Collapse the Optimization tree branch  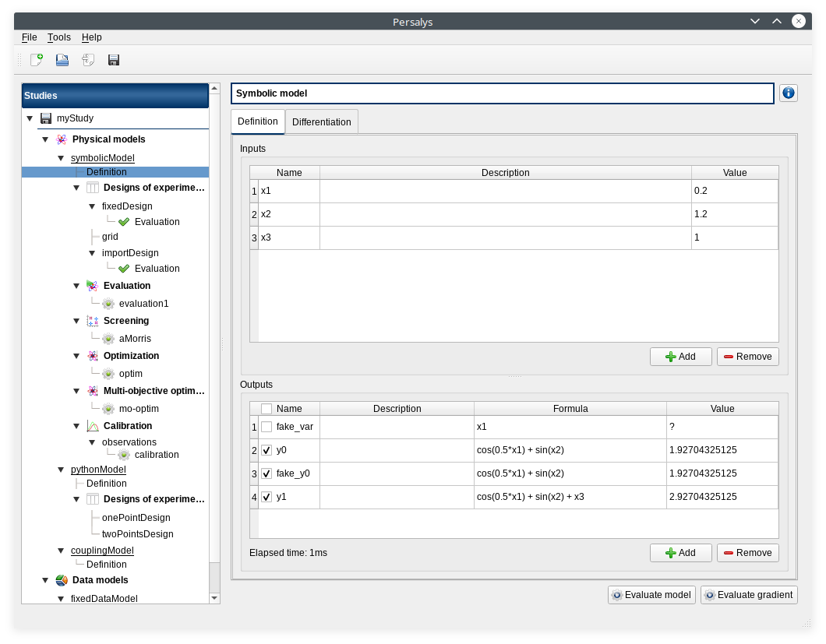(76, 356)
